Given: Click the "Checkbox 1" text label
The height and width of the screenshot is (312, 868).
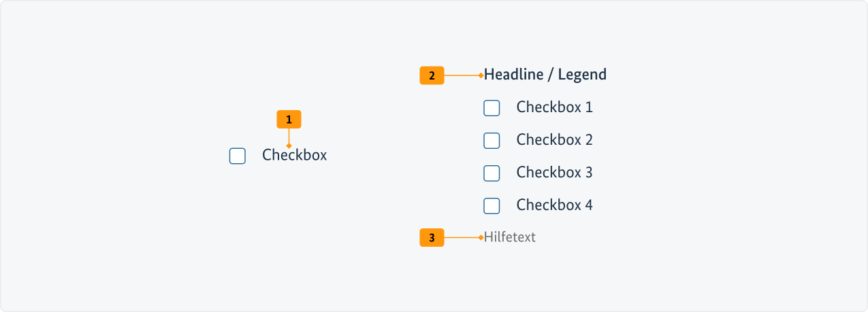Looking at the screenshot, I should click(x=554, y=107).
